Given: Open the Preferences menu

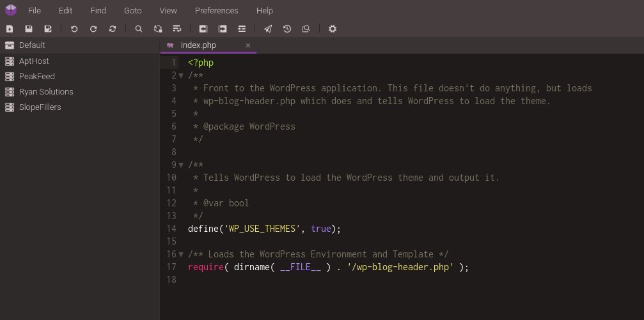Looking at the screenshot, I should coord(216,11).
